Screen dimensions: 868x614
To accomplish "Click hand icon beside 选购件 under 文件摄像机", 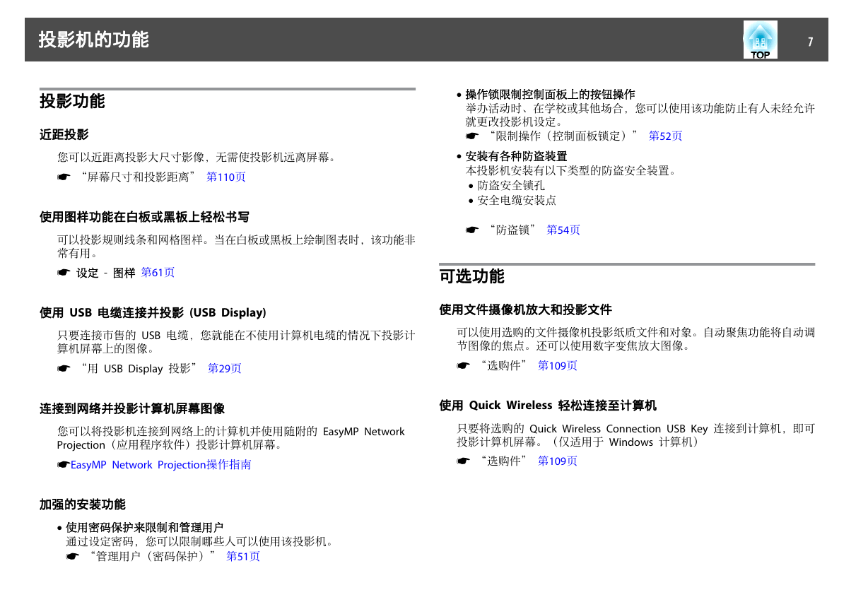I will coord(464,366).
